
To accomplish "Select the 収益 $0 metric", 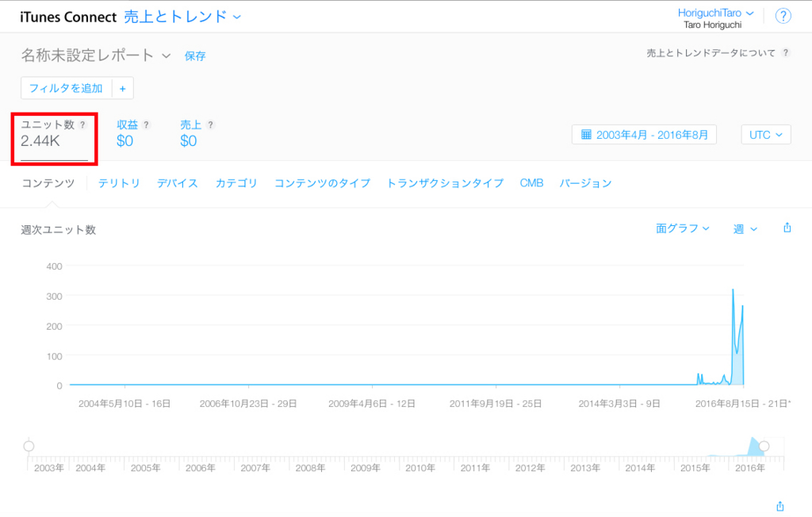I will tap(133, 134).
